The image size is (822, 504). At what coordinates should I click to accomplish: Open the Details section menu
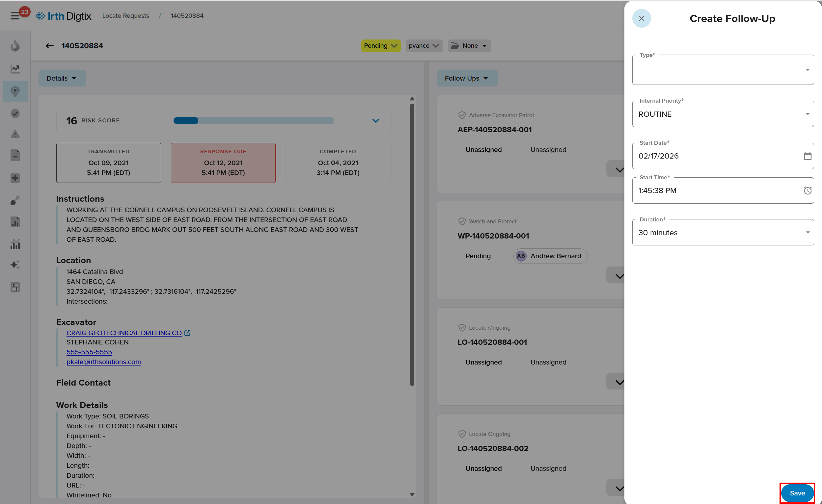[62, 78]
